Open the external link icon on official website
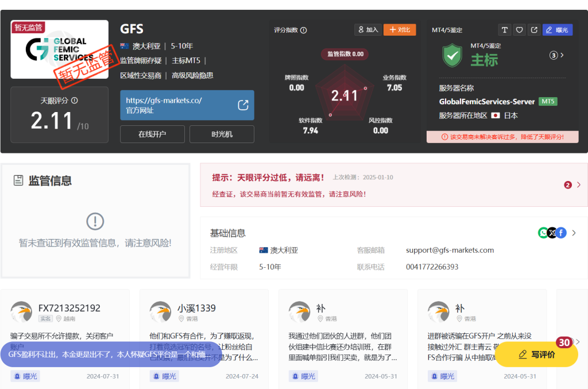Image resolution: width=588 pixels, height=389 pixels. [x=243, y=105]
